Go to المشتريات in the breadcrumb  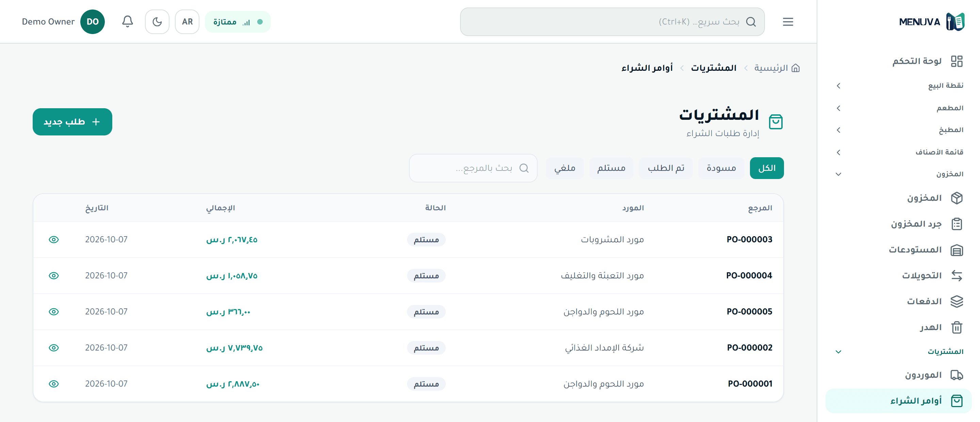point(714,68)
